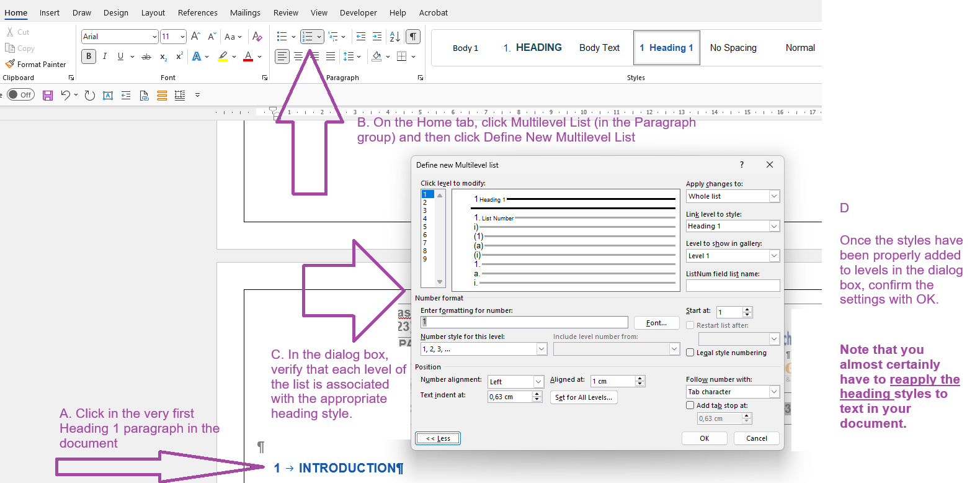
Task: Apply red font color
Action: [x=248, y=56]
